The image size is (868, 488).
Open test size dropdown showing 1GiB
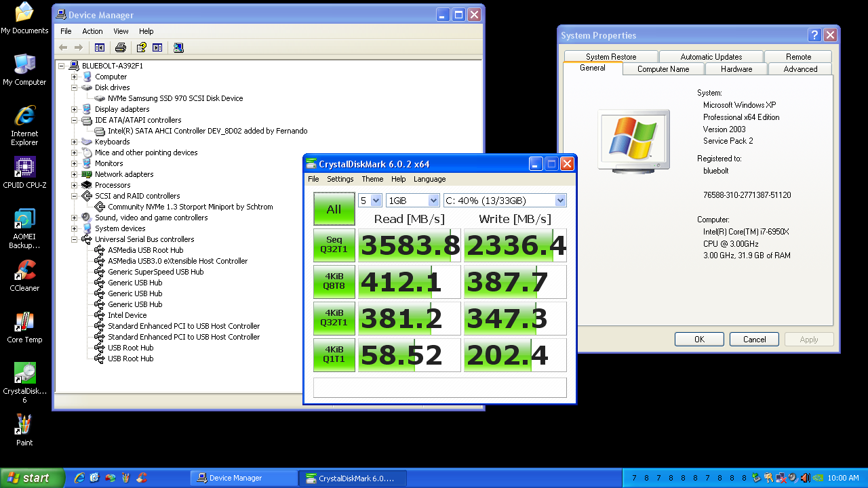point(413,201)
